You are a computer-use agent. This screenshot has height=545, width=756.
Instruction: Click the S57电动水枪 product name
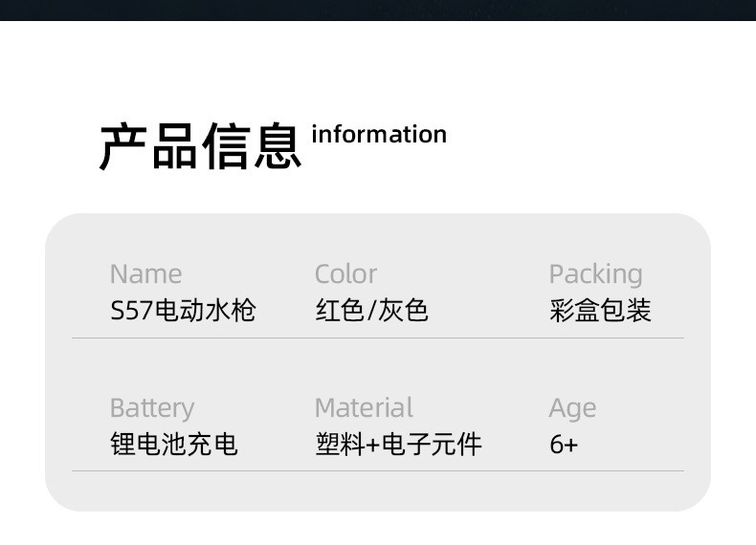click(183, 310)
